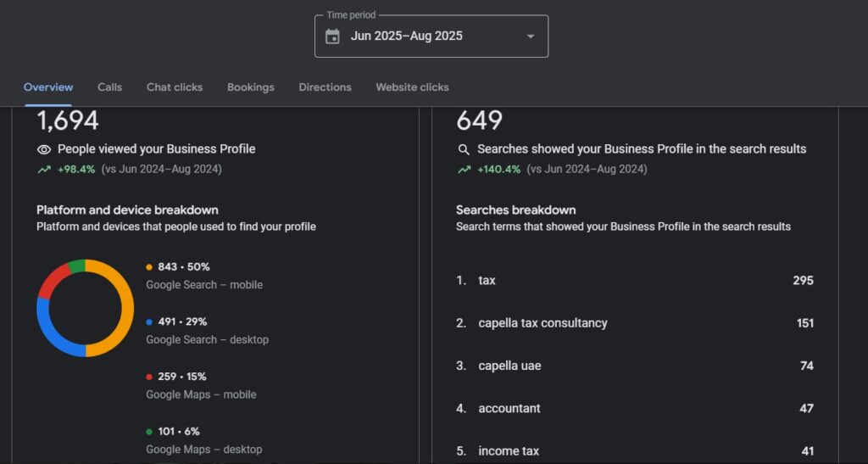Click the eye icon beside profile views
This screenshot has width=868, height=464.
[44, 149]
